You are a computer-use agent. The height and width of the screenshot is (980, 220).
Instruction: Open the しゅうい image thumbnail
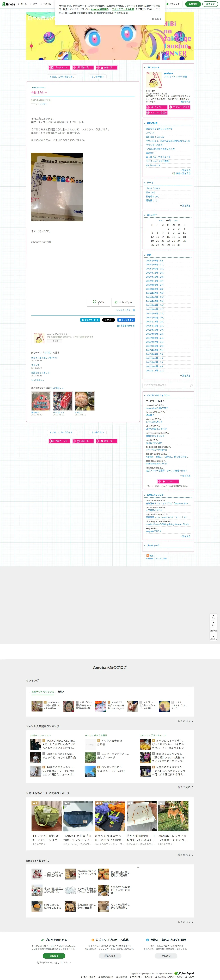tap(84, 401)
